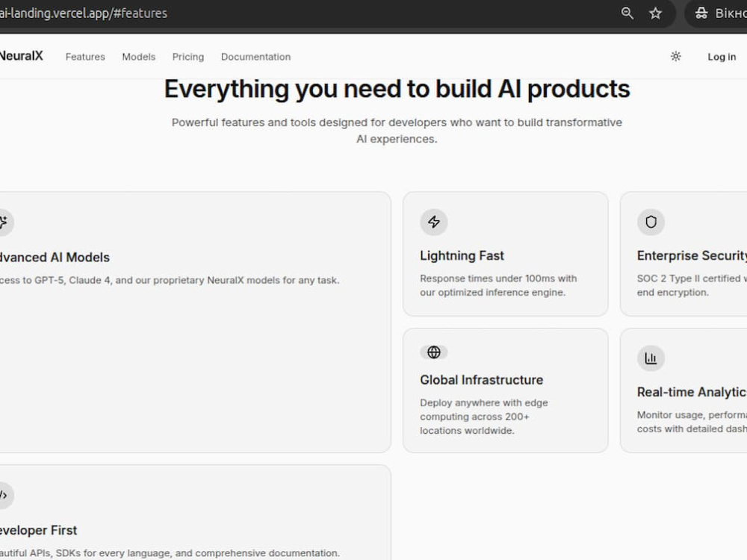Click the lightning bolt icon
Viewport: 747px width, 560px height.
click(433, 222)
